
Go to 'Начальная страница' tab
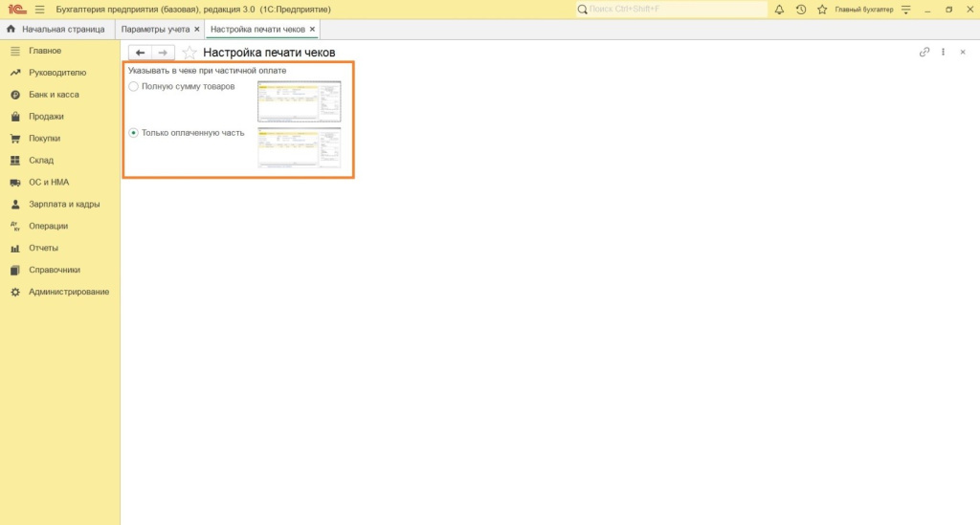click(56, 30)
